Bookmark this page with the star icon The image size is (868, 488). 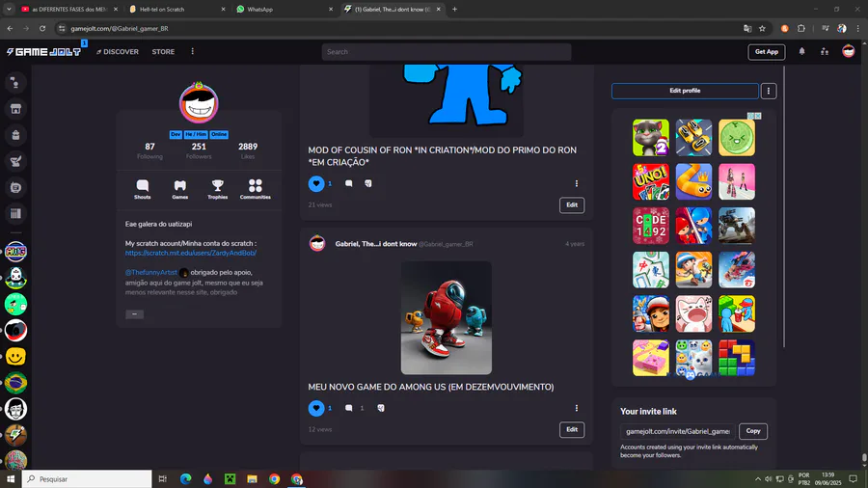pyautogui.click(x=762, y=28)
